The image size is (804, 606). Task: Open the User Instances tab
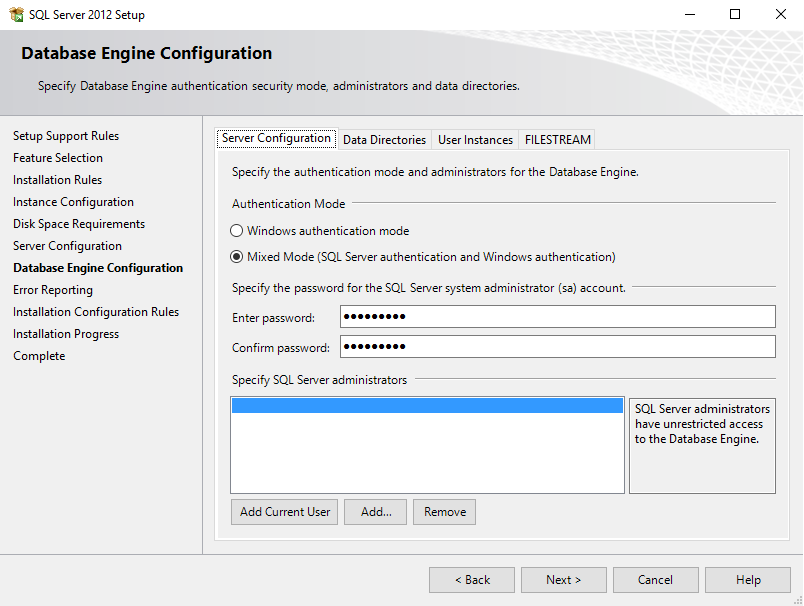[x=475, y=140]
